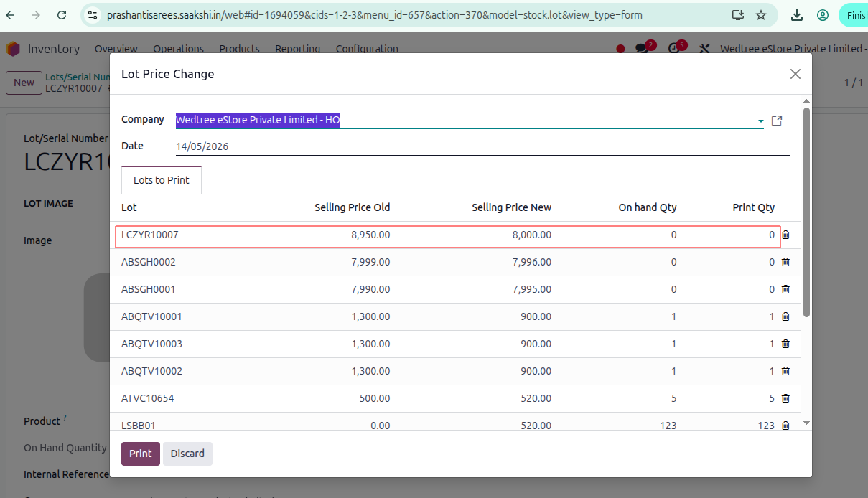Delete the ATVC10654 lot row
Image resolution: width=868 pixels, height=498 pixels.
(785, 398)
